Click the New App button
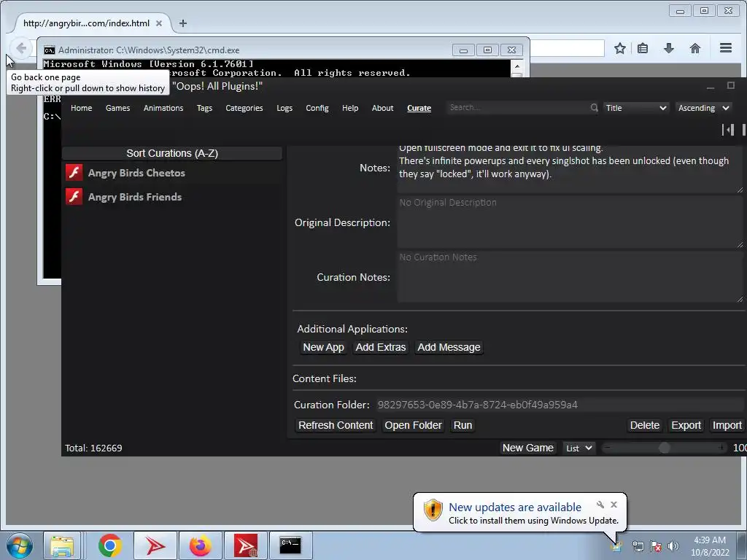The height and width of the screenshot is (560, 747). click(323, 348)
